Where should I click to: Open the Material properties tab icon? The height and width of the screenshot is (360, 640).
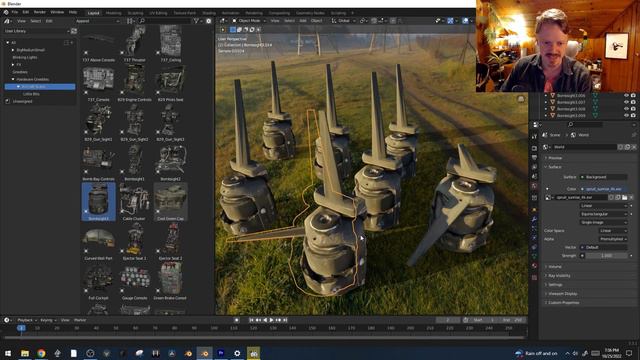535,266
